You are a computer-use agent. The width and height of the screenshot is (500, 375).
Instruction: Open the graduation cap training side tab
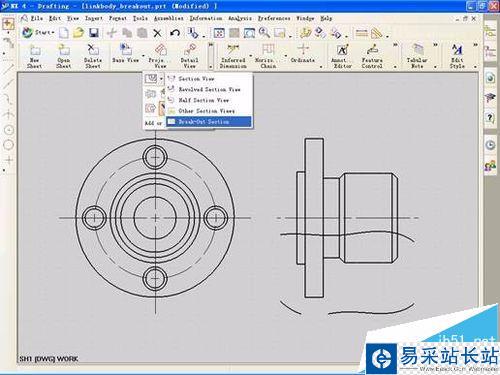pos(490,97)
